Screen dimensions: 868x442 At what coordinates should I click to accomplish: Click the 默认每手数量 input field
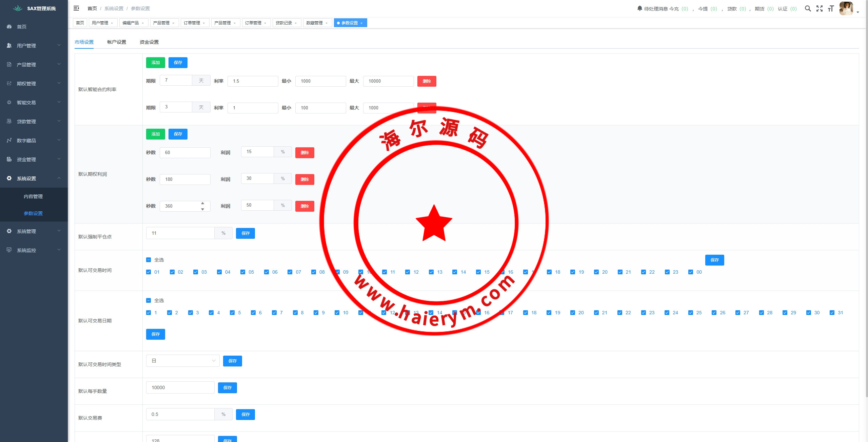pos(180,387)
